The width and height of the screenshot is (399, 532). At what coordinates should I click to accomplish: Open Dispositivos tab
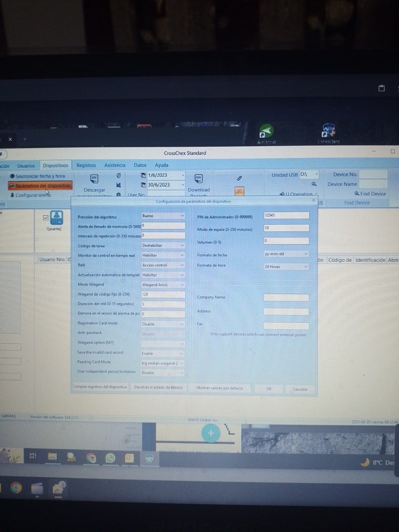point(56,165)
